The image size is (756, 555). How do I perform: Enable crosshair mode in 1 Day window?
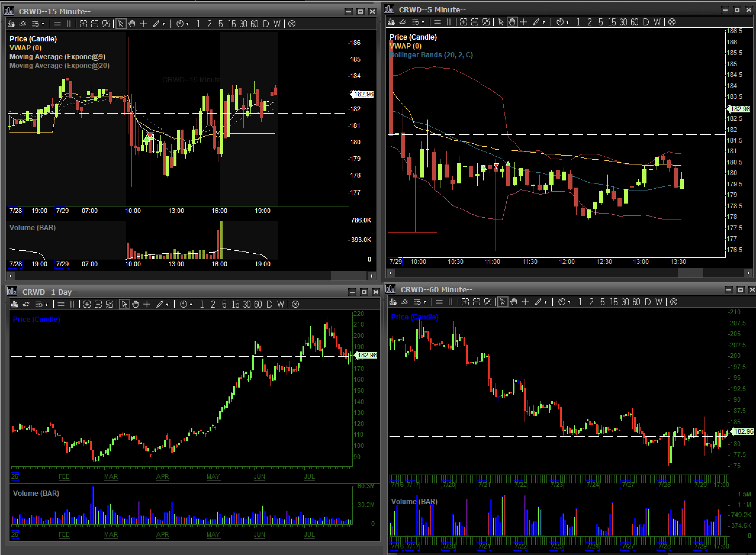pos(147,304)
